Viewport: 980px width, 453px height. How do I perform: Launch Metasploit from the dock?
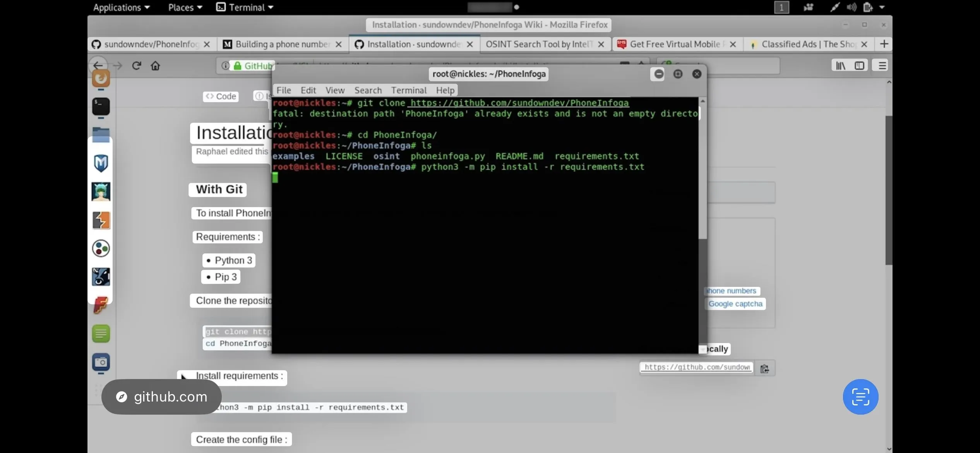pyautogui.click(x=101, y=163)
